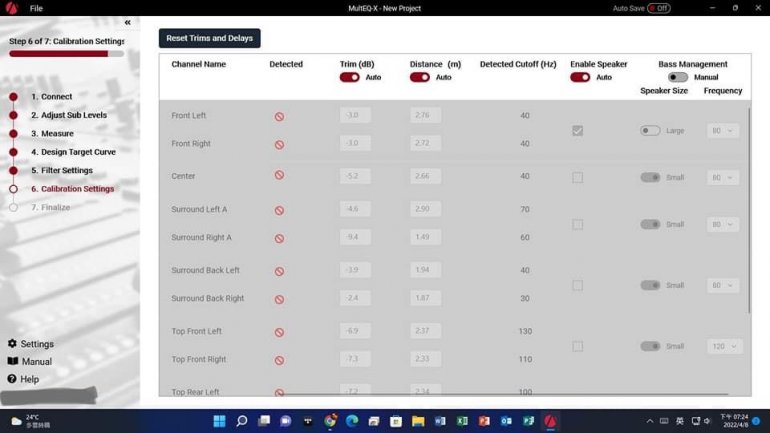Open the Windows Start menu

[219, 421]
